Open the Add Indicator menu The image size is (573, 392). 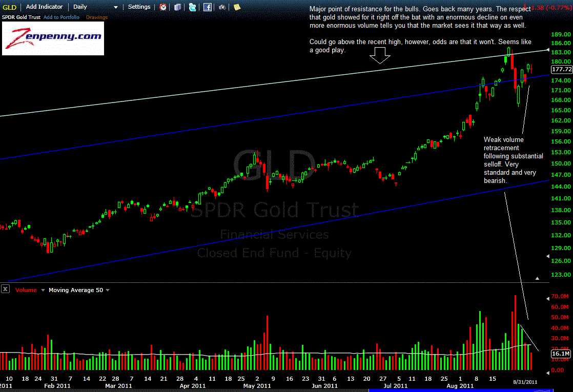click(44, 7)
